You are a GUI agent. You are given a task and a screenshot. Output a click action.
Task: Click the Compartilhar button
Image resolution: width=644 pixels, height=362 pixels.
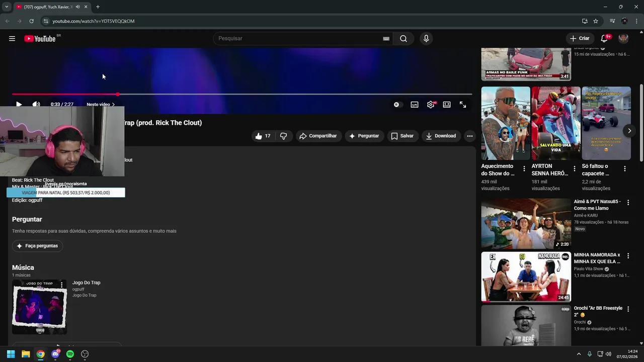[318, 136]
